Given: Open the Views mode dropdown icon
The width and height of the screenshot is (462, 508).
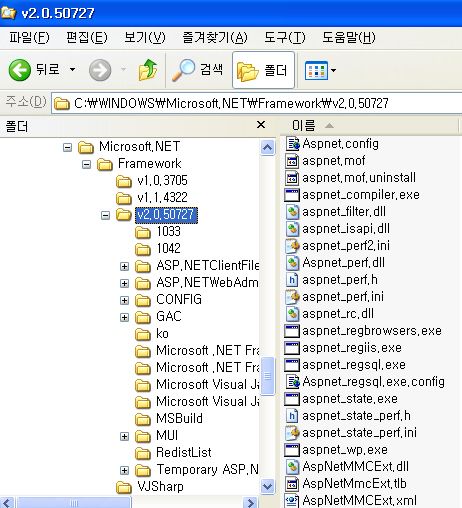Looking at the screenshot, I should [x=320, y=70].
